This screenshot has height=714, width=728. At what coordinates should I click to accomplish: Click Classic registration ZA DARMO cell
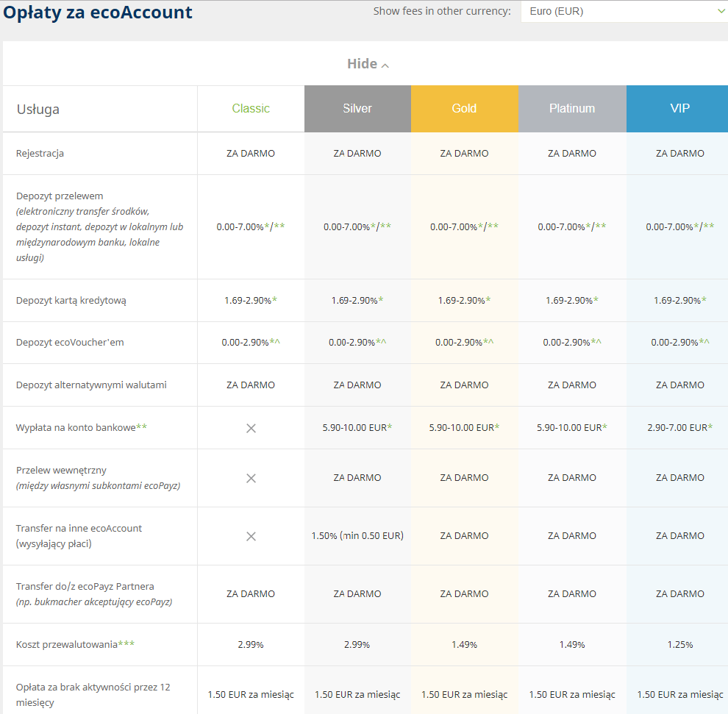pos(251,153)
